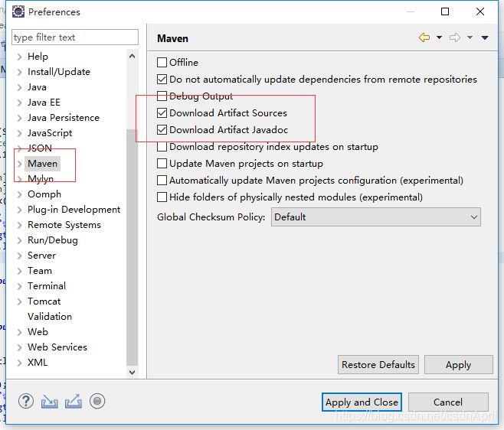The width and height of the screenshot is (504, 430).
Task: Click the export preferences icon
Action: point(74,402)
